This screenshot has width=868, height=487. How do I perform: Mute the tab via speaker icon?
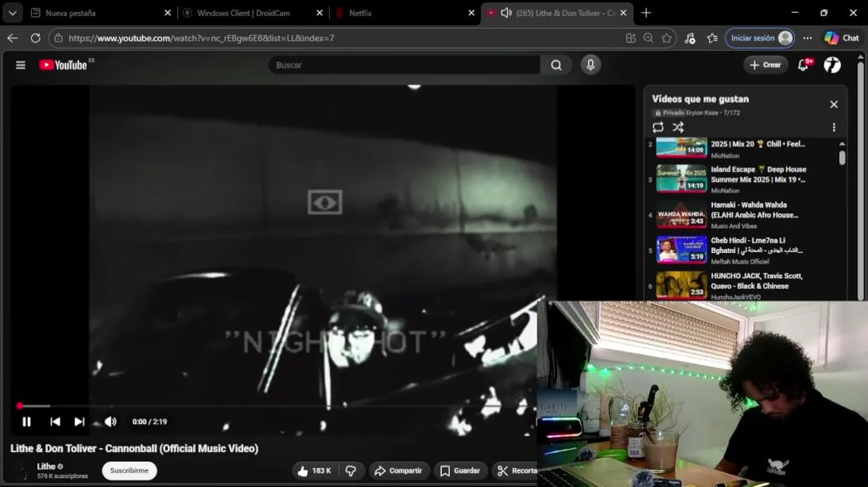(506, 13)
